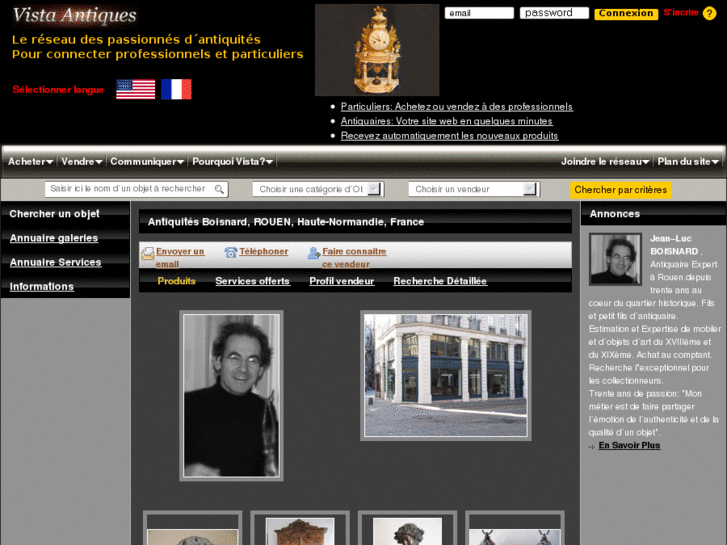The height and width of the screenshot is (545, 727).
Task: Open the Vendre dropdown menu
Action: (x=82, y=161)
